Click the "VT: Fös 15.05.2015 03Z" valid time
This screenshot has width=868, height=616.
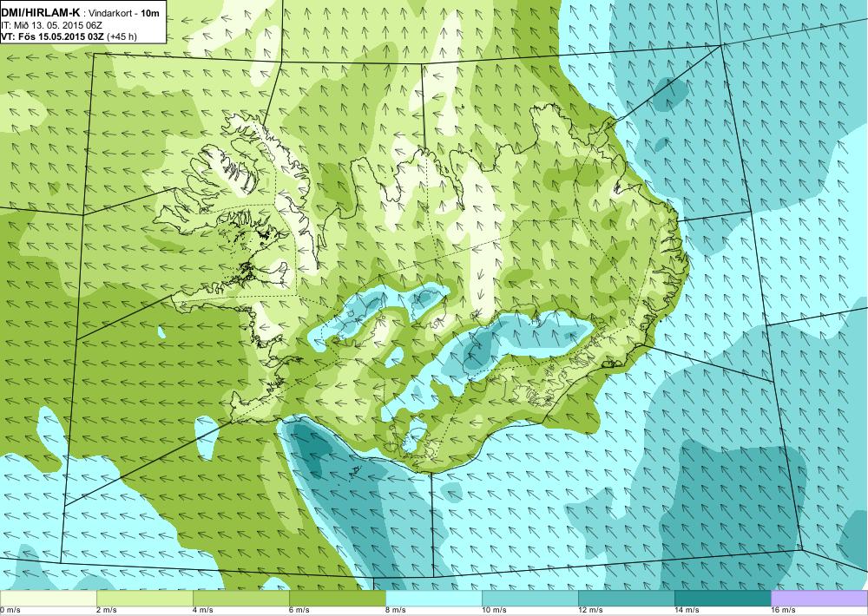[x=53, y=37]
